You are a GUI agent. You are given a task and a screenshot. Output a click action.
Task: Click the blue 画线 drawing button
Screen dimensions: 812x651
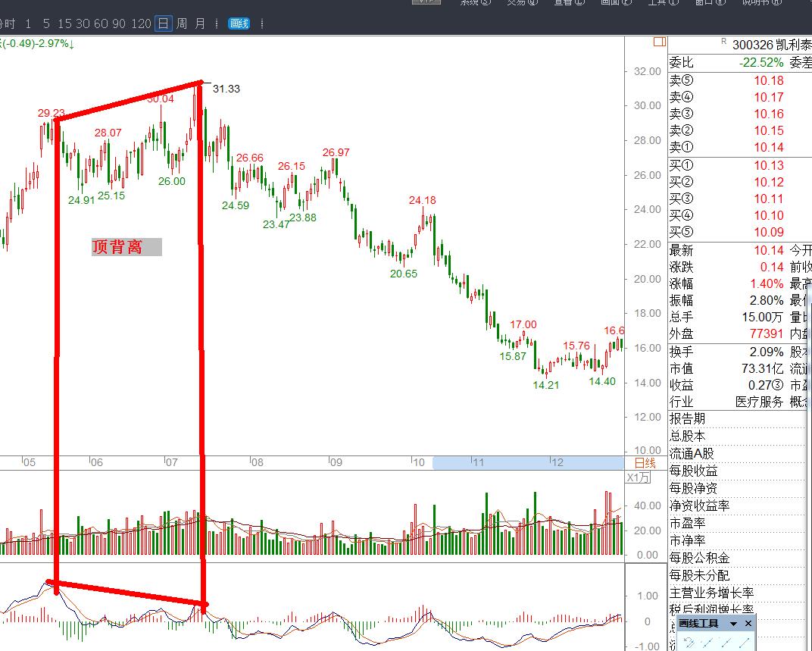pos(239,23)
